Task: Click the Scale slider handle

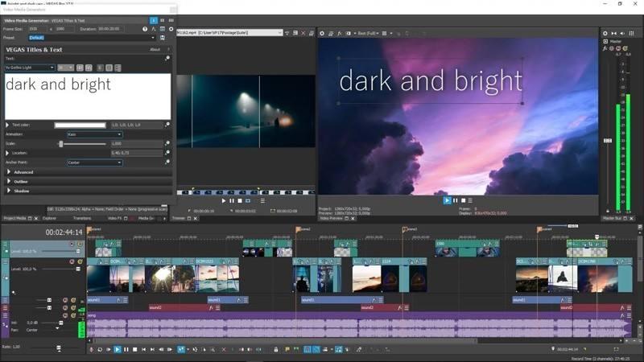Action: 61,144
